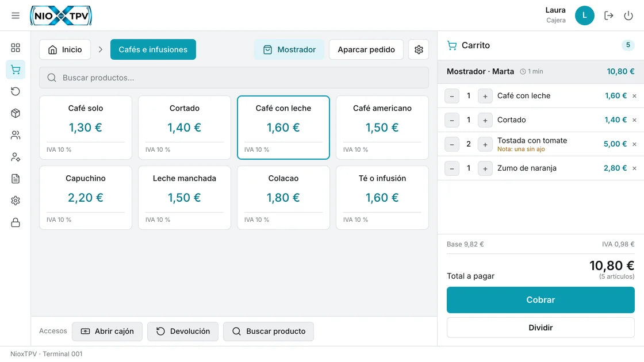Viewport: 644px width, 362px height.
Task: Remove Zumo de naranja from cart
Action: point(635,168)
